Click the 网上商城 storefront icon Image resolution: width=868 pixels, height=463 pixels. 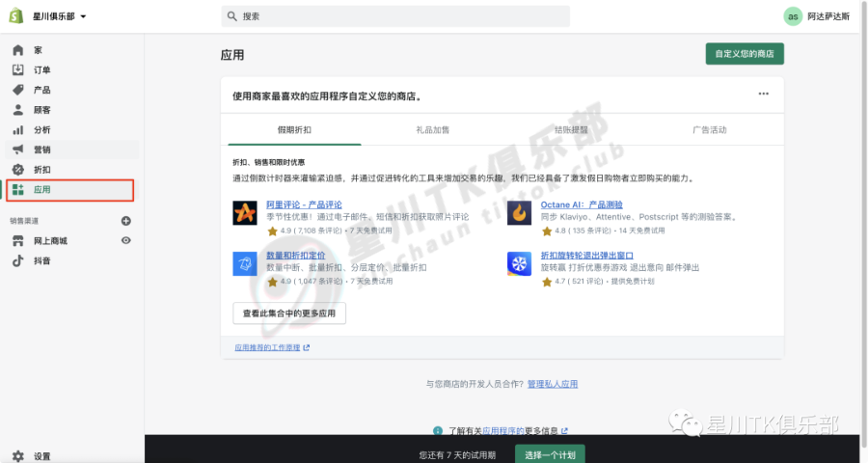point(18,241)
